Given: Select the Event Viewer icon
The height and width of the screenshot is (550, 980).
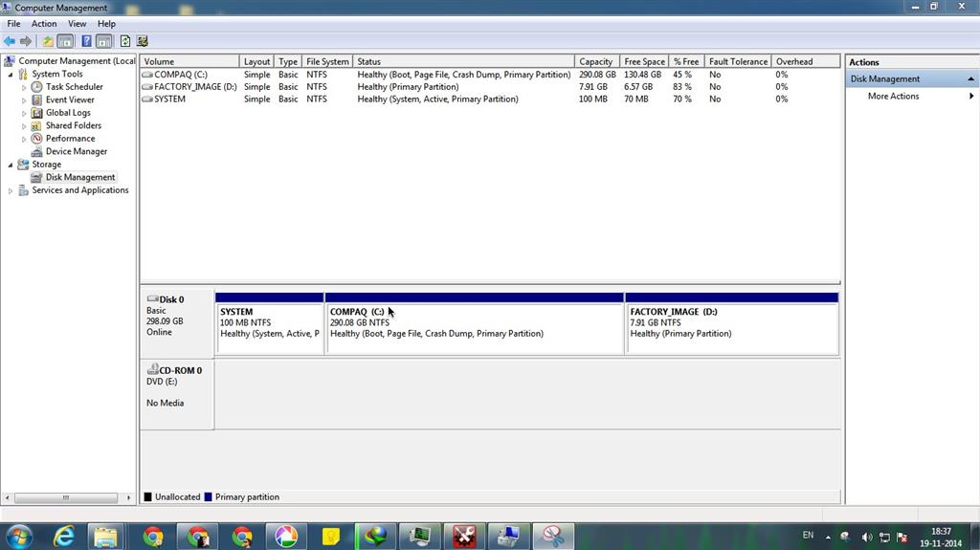Looking at the screenshot, I should pos(36,100).
